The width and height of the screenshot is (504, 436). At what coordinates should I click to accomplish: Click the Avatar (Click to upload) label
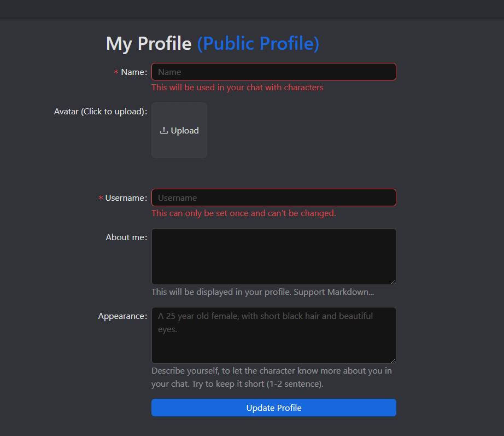tap(100, 112)
